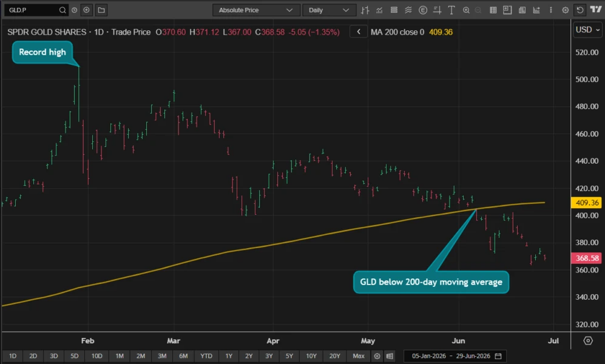
Task: Click the add panel layout icon
Action: (507, 10)
